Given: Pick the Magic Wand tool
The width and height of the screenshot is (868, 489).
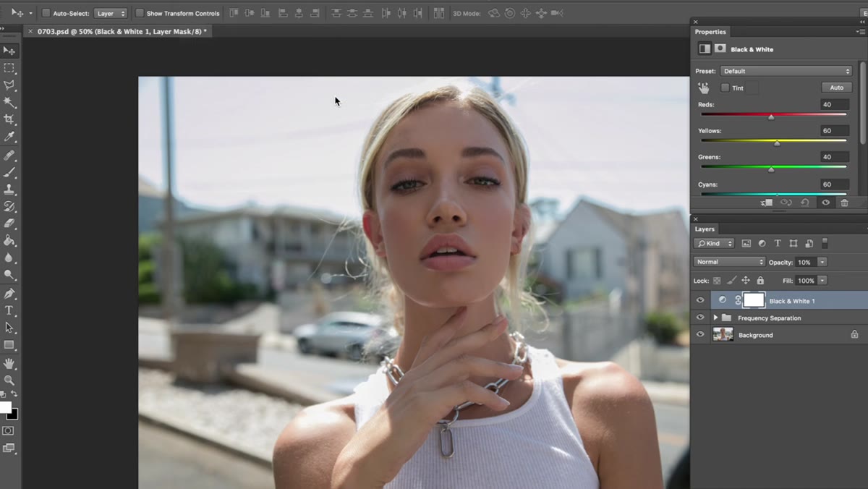Looking at the screenshot, I should coord(9,102).
